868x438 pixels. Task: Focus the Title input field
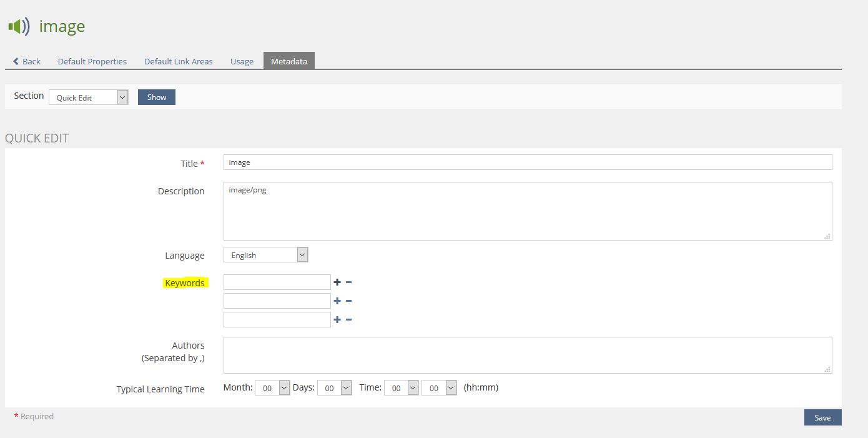(x=528, y=162)
